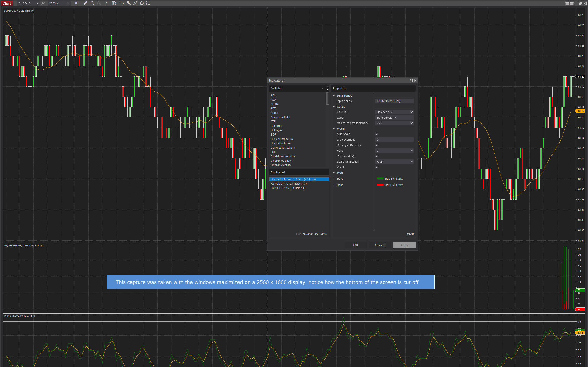
Task: Uncheck Display in Data Box
Action: tap(377, 145)
